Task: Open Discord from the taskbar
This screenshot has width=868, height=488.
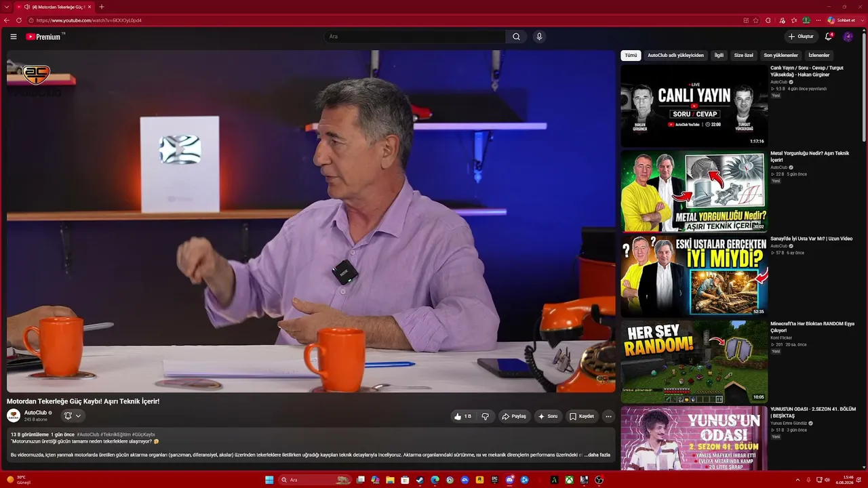Action: pos(509,480)
